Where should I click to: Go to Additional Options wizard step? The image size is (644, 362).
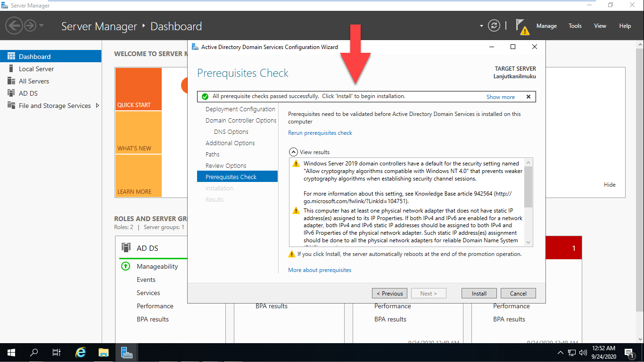[x=230, y=143]
